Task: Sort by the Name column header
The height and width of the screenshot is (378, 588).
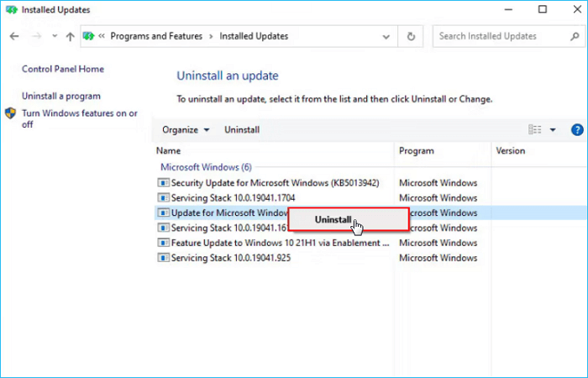Action: [x=168, y=150]
